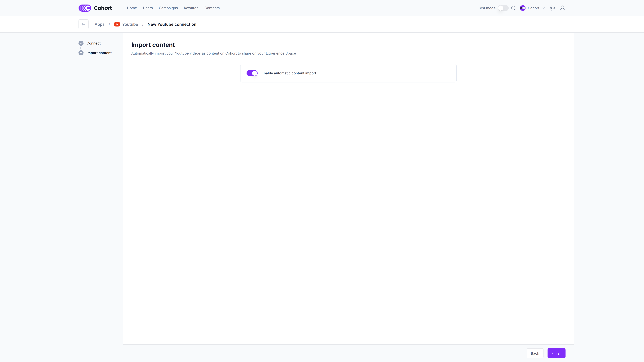Open the user profile icon

[562, 8]
